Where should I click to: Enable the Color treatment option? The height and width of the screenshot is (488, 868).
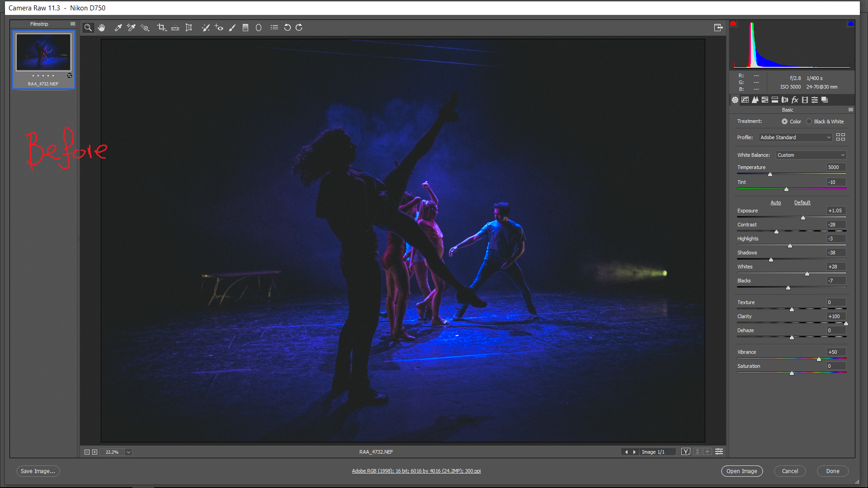pyautogui.click(x=786, y=121)
